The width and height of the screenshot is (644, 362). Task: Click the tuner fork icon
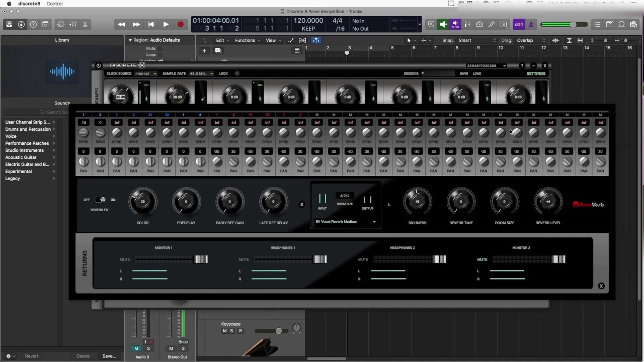(492, 24)
